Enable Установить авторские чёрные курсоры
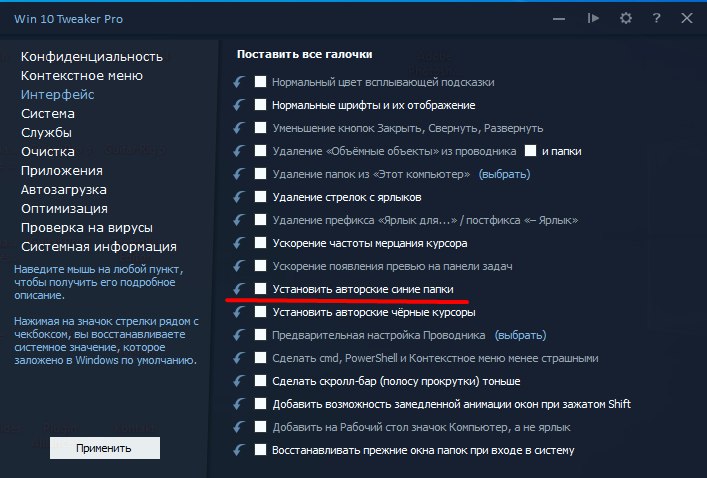 point(260,311)
